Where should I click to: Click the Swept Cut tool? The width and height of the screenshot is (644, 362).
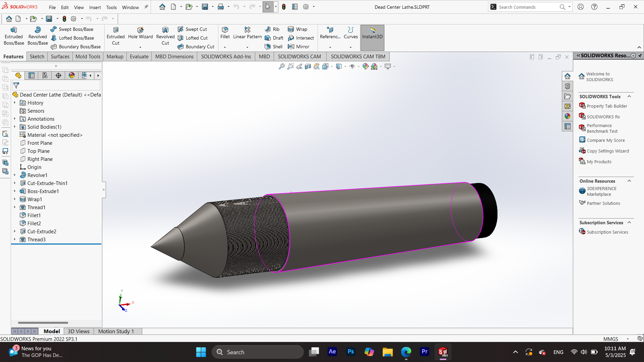coord(193,29)
